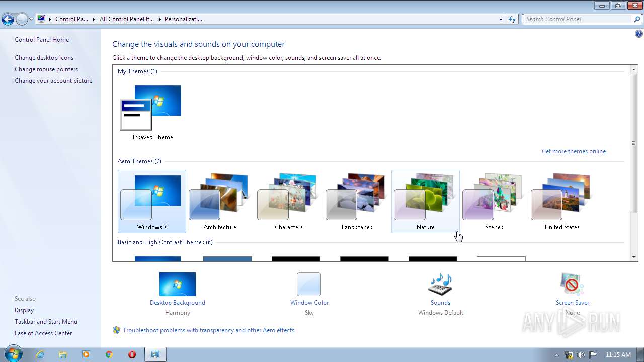Click All Control Panel Items breadcrumb

pyautogui.click(x=127, y=19)
